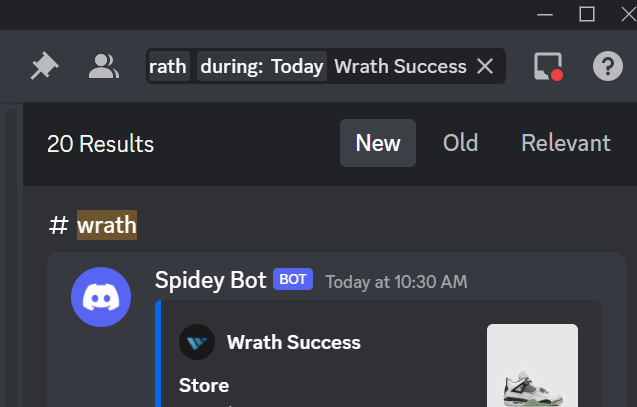Click the 'rath' channel filter chip in search
Image resolution: width=637 pixels, height=407 pixels.
[x=168, y=66]
